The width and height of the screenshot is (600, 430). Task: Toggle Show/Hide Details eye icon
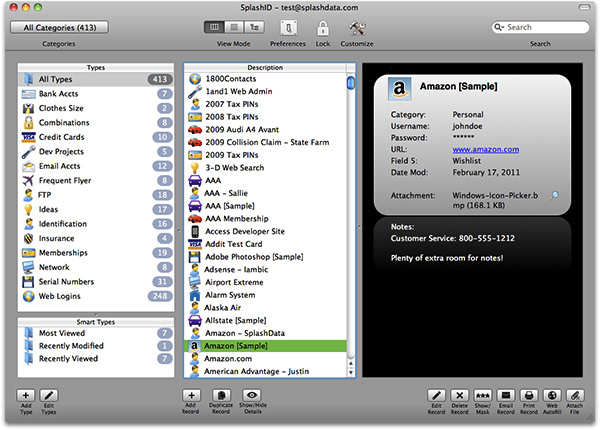253,397
